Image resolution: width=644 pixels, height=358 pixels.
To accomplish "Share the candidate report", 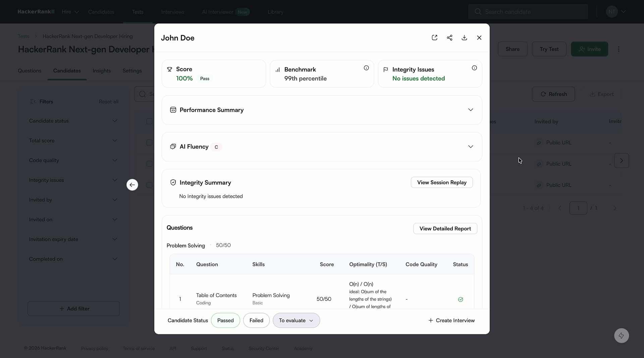I will (450, 38).
